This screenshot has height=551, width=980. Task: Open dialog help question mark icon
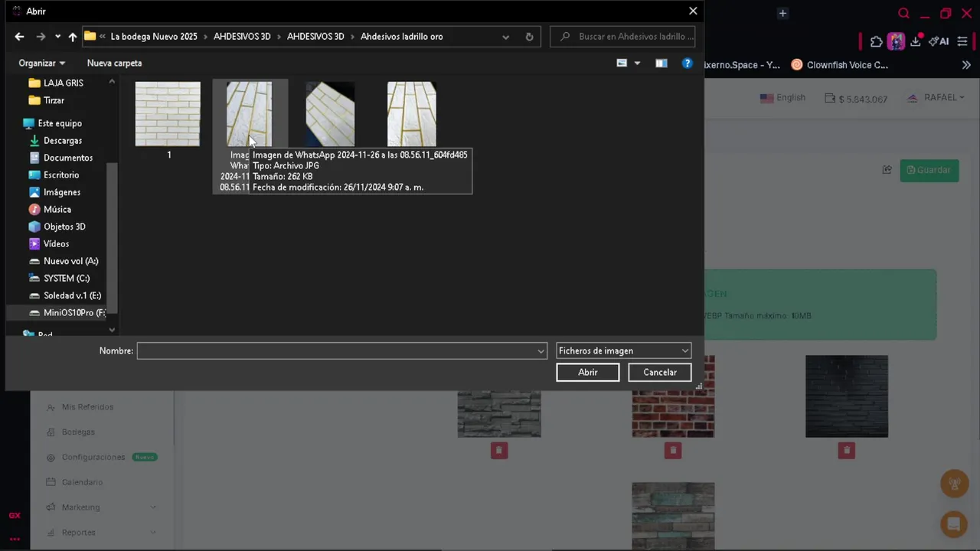pos(688,63)
